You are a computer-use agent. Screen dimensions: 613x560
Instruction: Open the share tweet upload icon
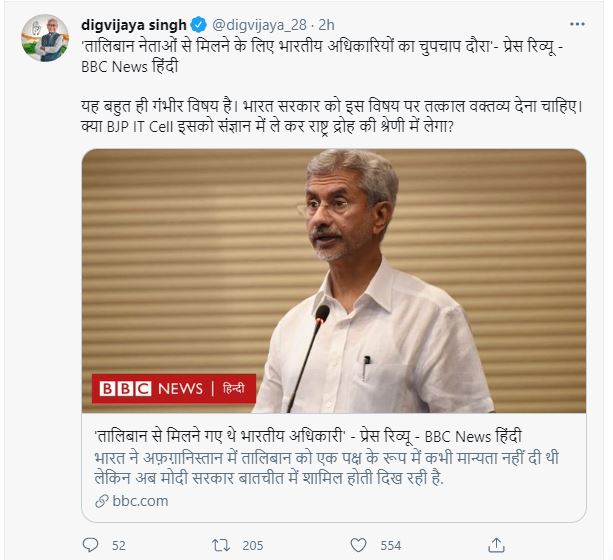tap(496, 545)
